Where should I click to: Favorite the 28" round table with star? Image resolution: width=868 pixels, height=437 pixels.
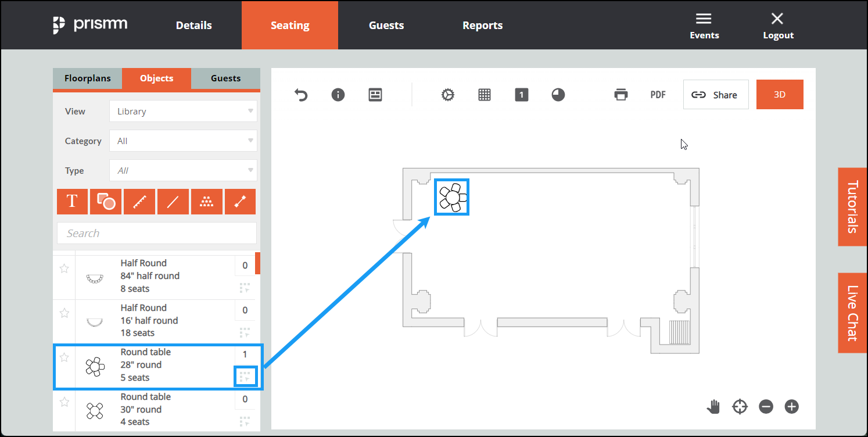[64, 357]
